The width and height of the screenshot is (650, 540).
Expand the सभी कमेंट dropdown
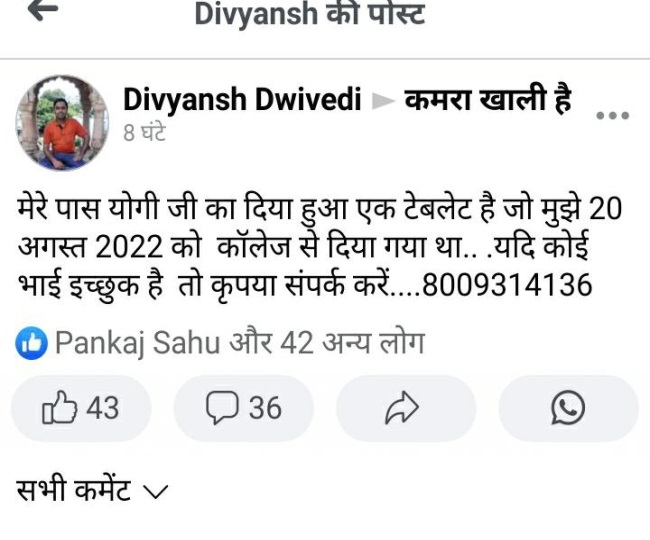tap(92, 490)
